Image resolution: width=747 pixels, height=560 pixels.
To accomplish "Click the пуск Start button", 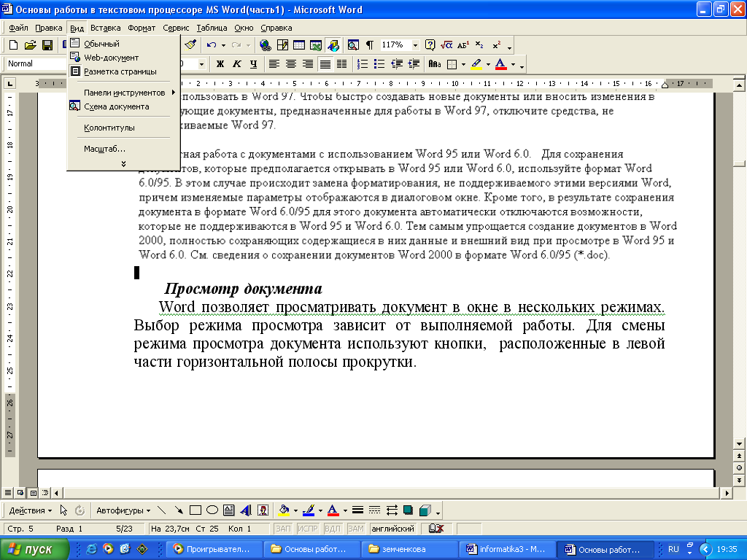I will pos(34,549).
